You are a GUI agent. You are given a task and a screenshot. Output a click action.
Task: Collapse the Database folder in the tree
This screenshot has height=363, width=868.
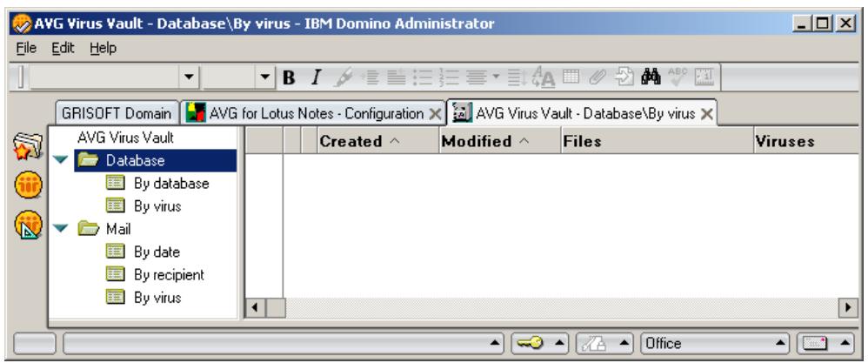pos(62,161)
